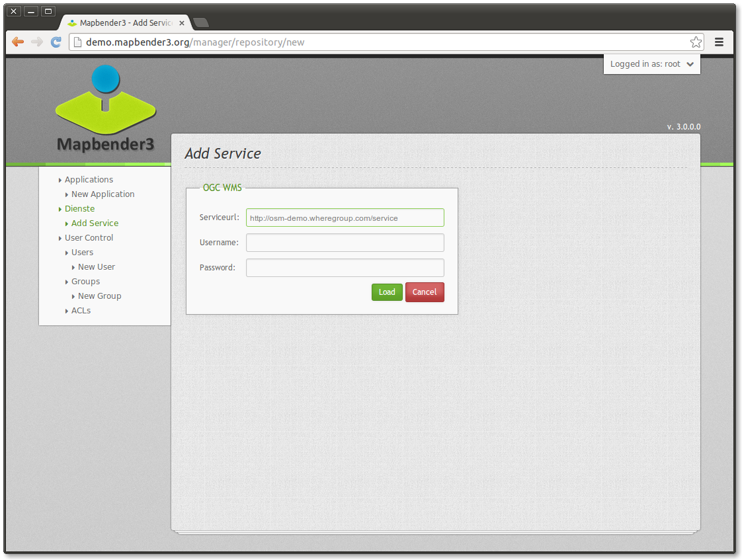
Task: Focus the Username field
Action: (345, 243)
